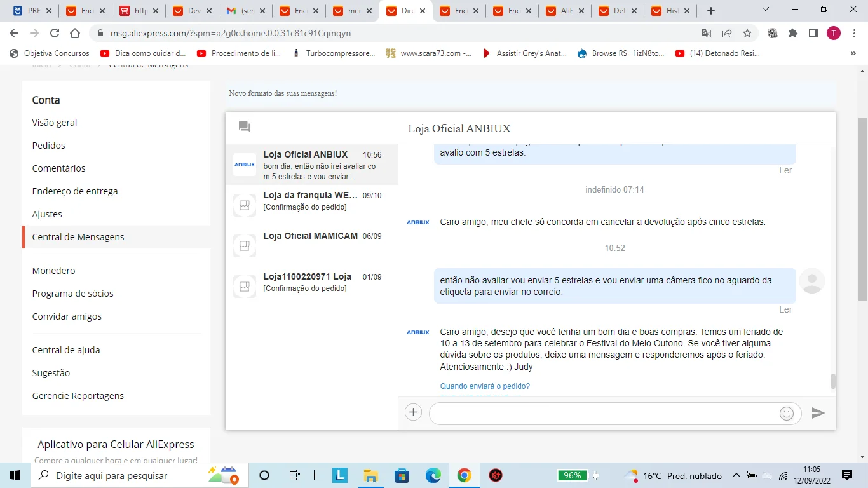This screenshot has height=488, width=868.
Task: Open Gerencie Reportagens
Action: coord(78,396)
